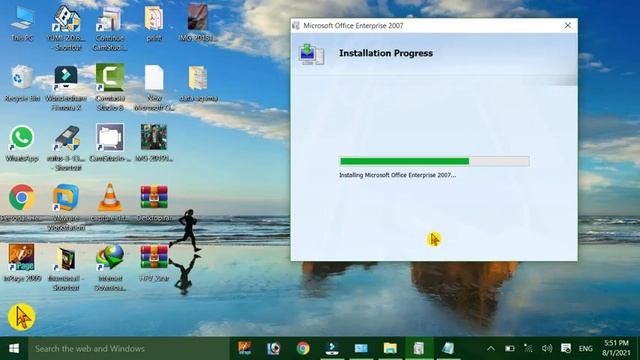
Task: Select the blank New Microsoft document file
Action: point(154,88)
